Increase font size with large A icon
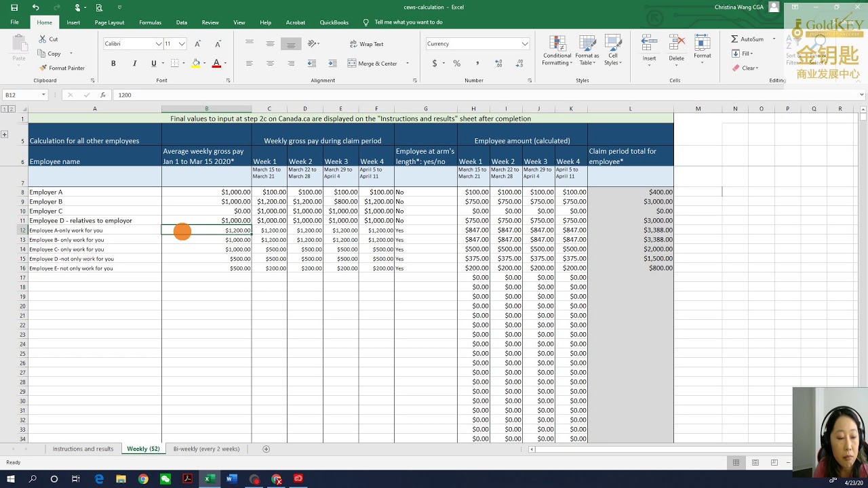Screen dimensions: 868x488 (x=197, y=44)
